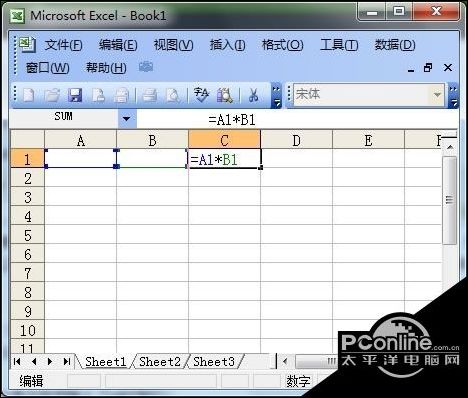The height and width of the screenshot is (398, 468).
Task: Select row 5 header
Action: [27, 235]
